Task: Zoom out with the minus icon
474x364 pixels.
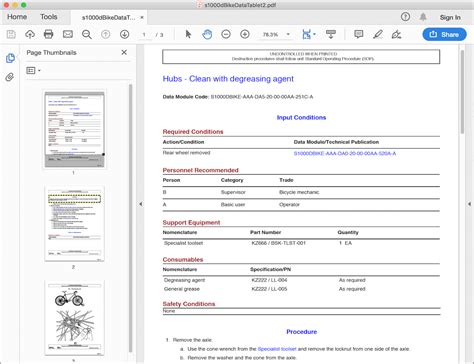Action: pyautogui.click(x=226, y=34)
